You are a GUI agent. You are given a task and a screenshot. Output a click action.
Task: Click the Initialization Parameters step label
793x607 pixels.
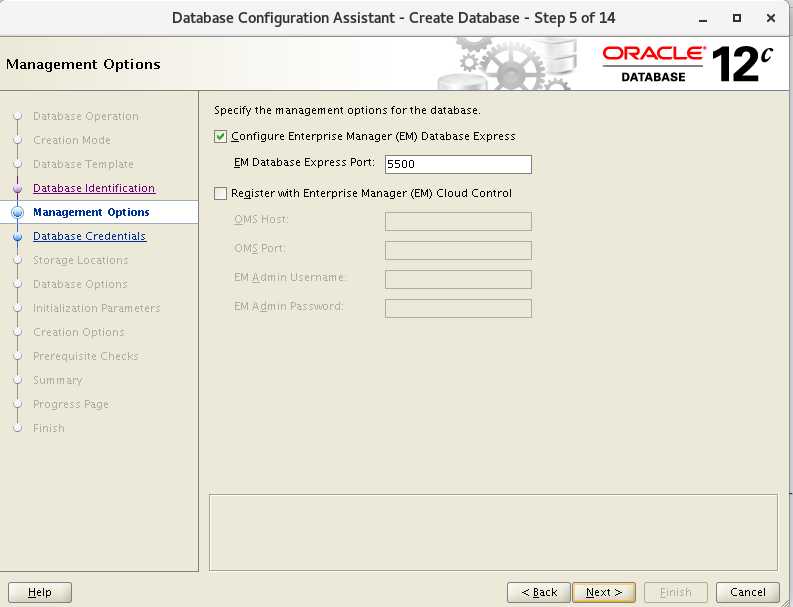tap(97, 308)
